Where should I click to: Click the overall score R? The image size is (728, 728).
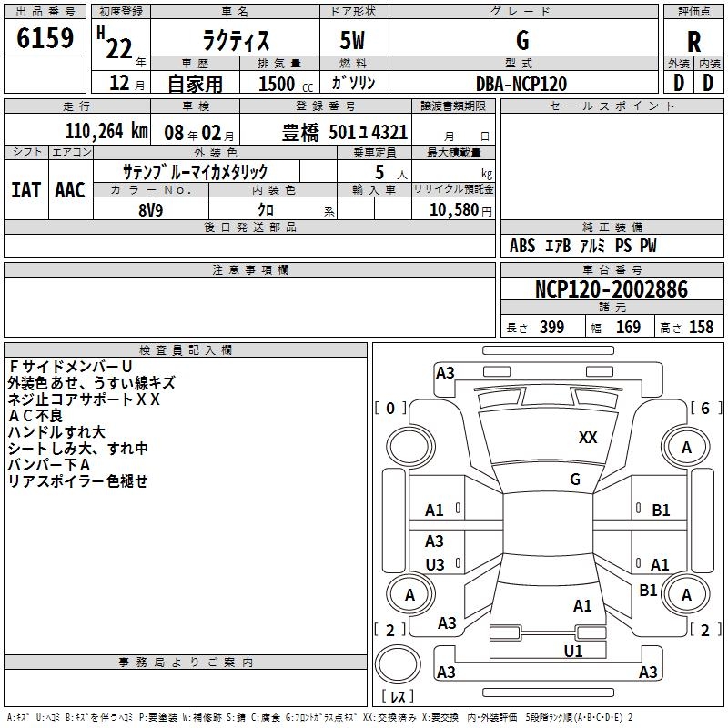694,42
